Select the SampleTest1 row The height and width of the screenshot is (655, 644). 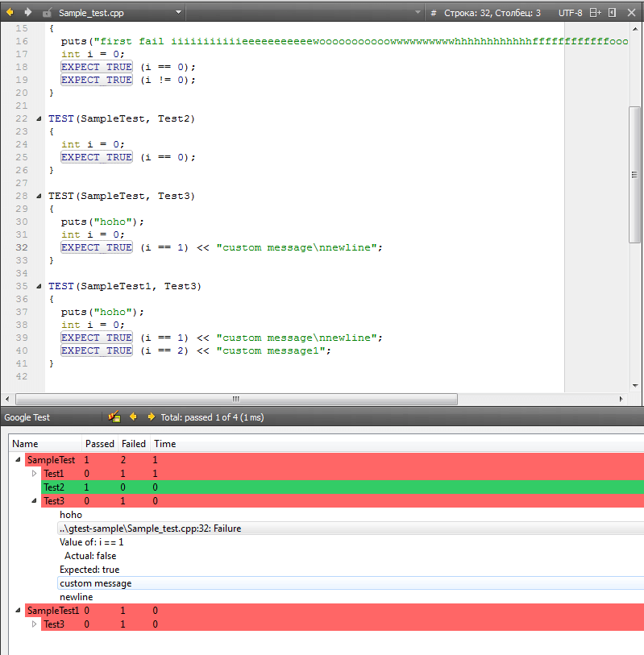pyautogui.click(x=334, y=611)
